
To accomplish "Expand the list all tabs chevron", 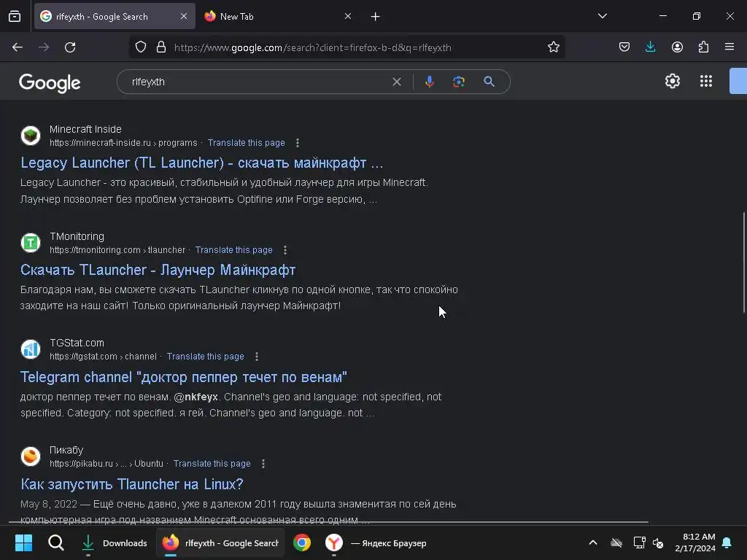I will (x=602, y=16).
